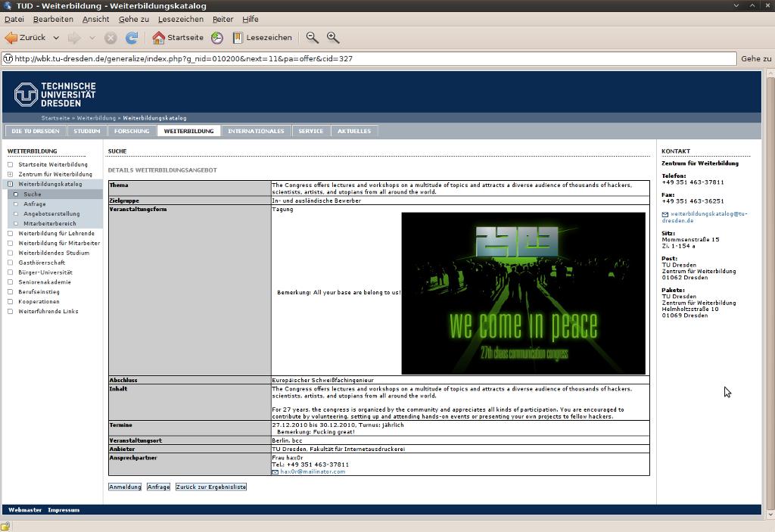Screen dimensions: 775x532
Task: Click the Gehe zu go button
Action: pos(756,58)
